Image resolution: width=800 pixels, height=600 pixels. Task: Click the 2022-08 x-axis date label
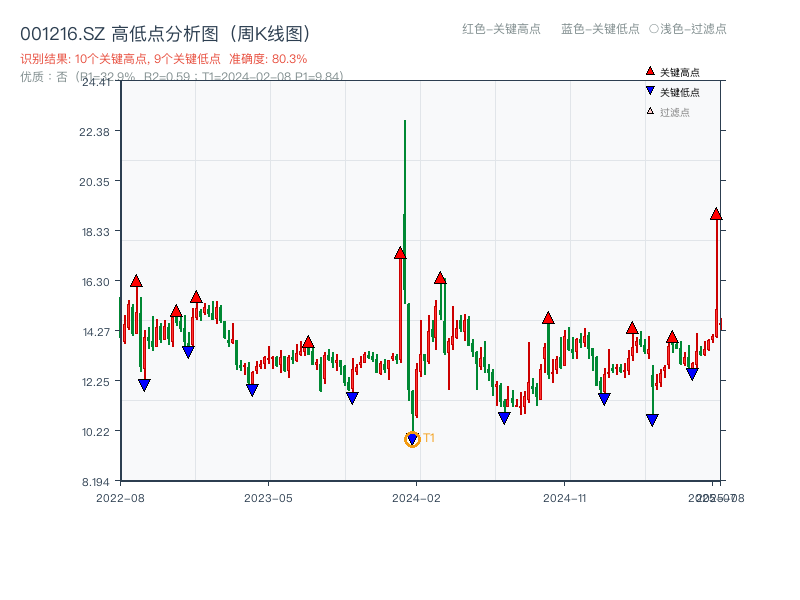pos(120,498)
